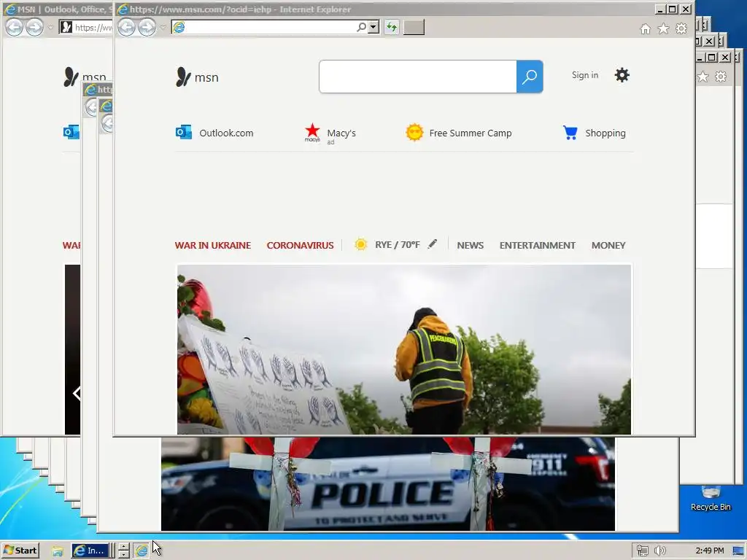This screenshot has height=560, width=747.
Task: Click the taskbar scroll up arrow
Action: (124, 547)
